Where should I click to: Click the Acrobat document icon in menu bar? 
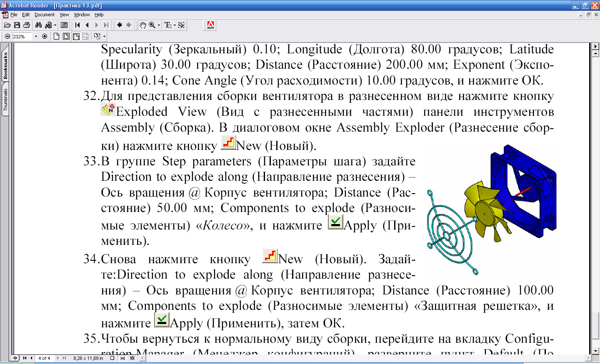[x=5, y=15]
